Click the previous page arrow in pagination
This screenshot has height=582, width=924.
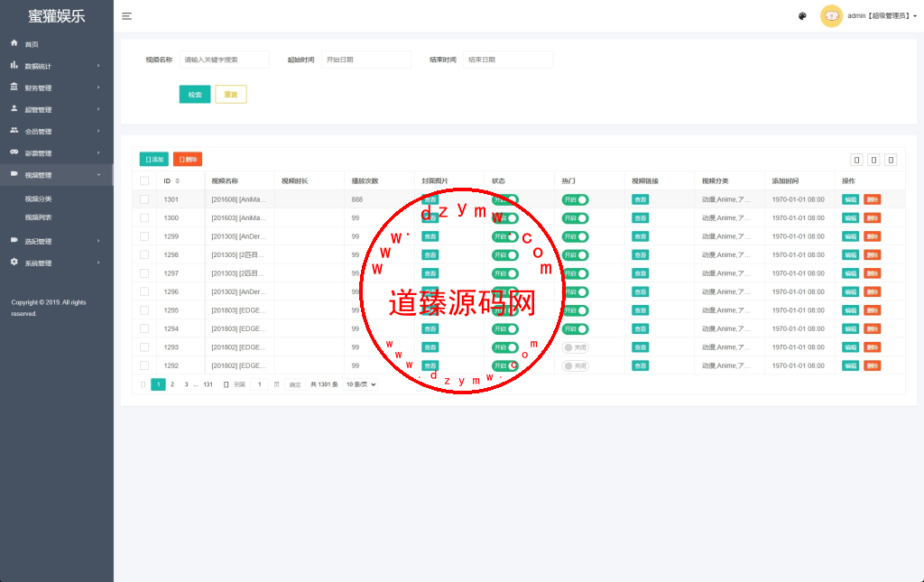(x=143, y=384)
